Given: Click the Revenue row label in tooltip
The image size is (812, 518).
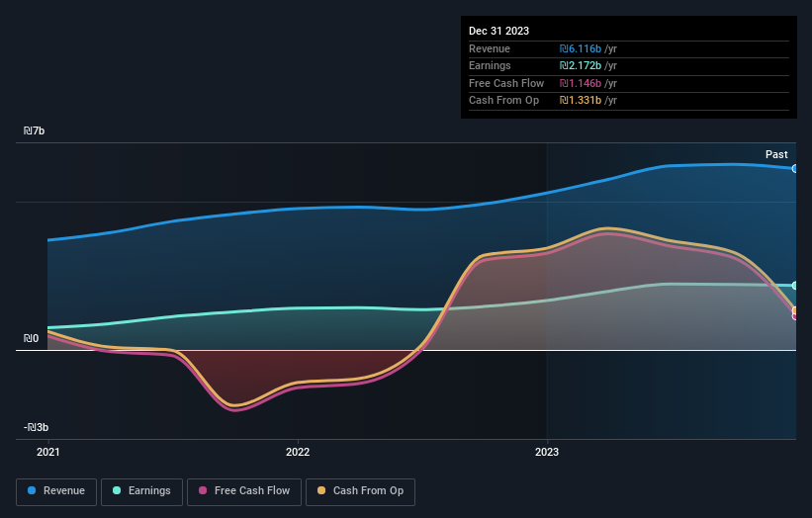Looking at the screenshot, I should (x=490, y=48).
